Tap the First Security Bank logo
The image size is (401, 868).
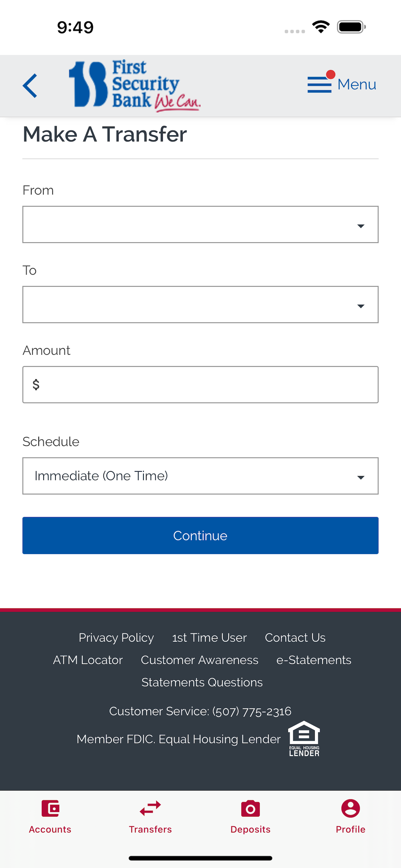tap(134, 85)
